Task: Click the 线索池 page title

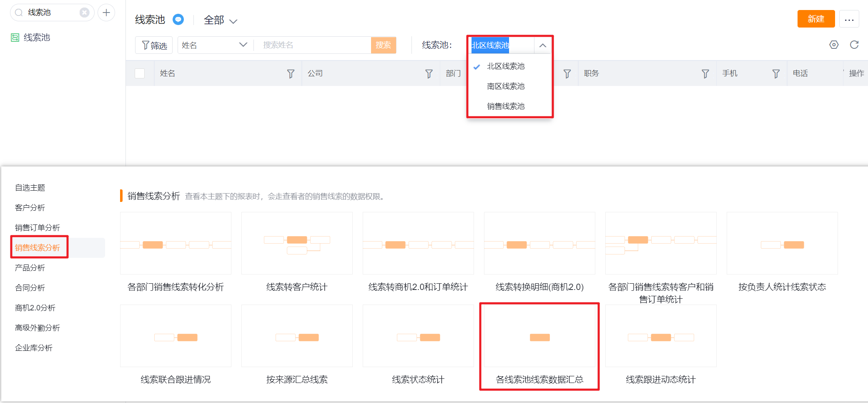Action: [x=150, y=20]
